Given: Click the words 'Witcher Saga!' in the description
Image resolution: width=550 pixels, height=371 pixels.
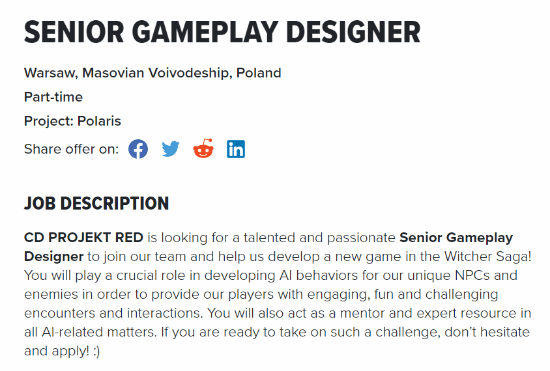Looking at the screenshot, I should click(488, 257).
